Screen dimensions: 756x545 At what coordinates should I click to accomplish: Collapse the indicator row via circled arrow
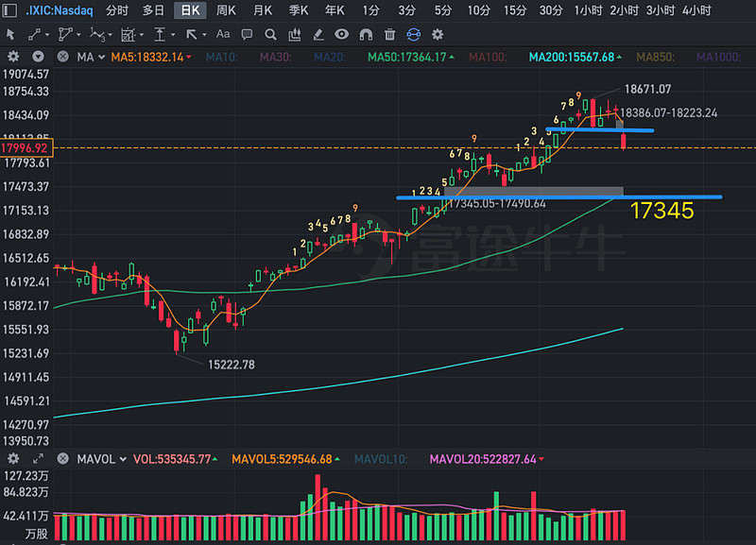point(38,57)
